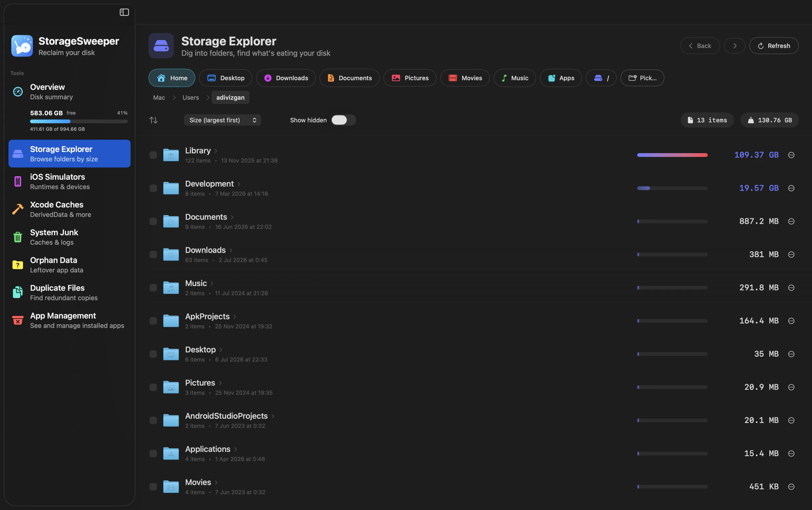This screenshot has width=812, height=510.
Task: Go forward with the right-arrow button
Action: (735, 46)
